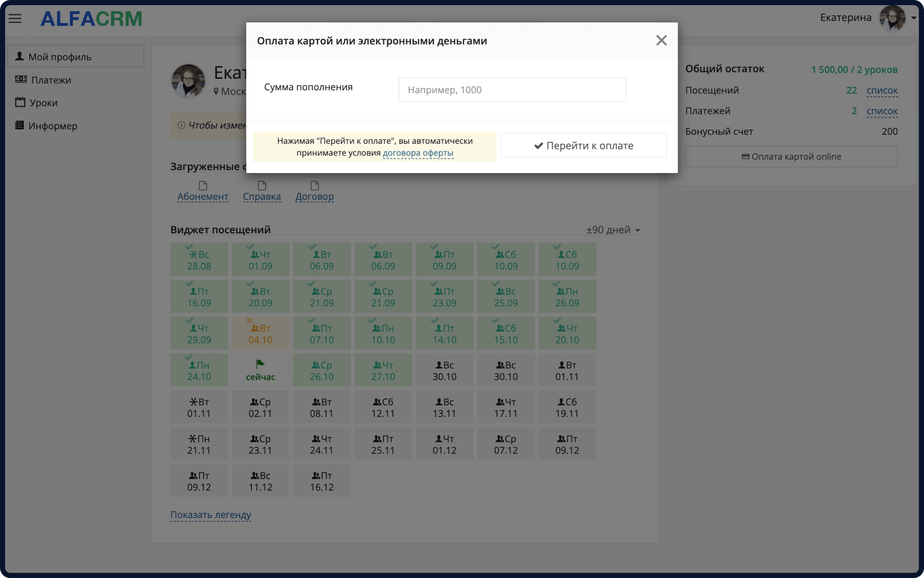
Task: Click the Сумма пополнения input field
Action: pyautogui.click(x=512, y=89)
